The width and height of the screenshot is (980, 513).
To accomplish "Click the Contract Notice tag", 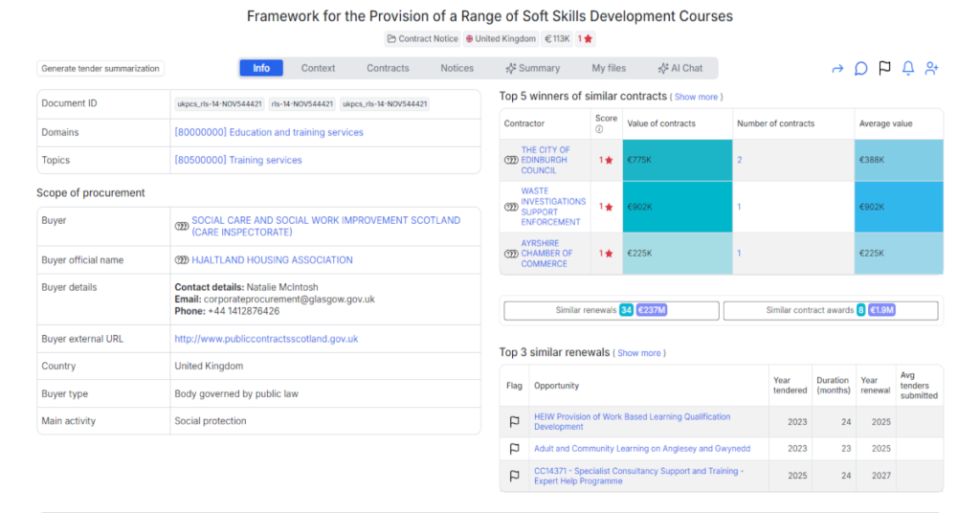I will pyautogui.click(x=422, y=38).
